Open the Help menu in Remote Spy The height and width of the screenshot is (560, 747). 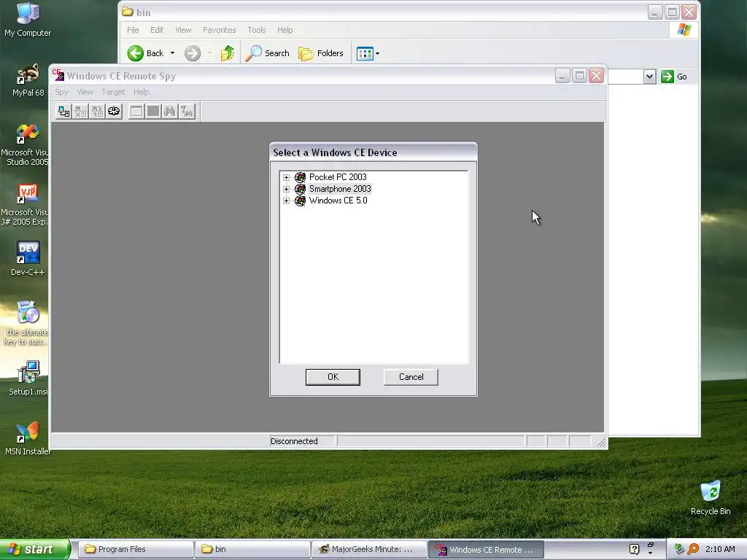point(141,92)
